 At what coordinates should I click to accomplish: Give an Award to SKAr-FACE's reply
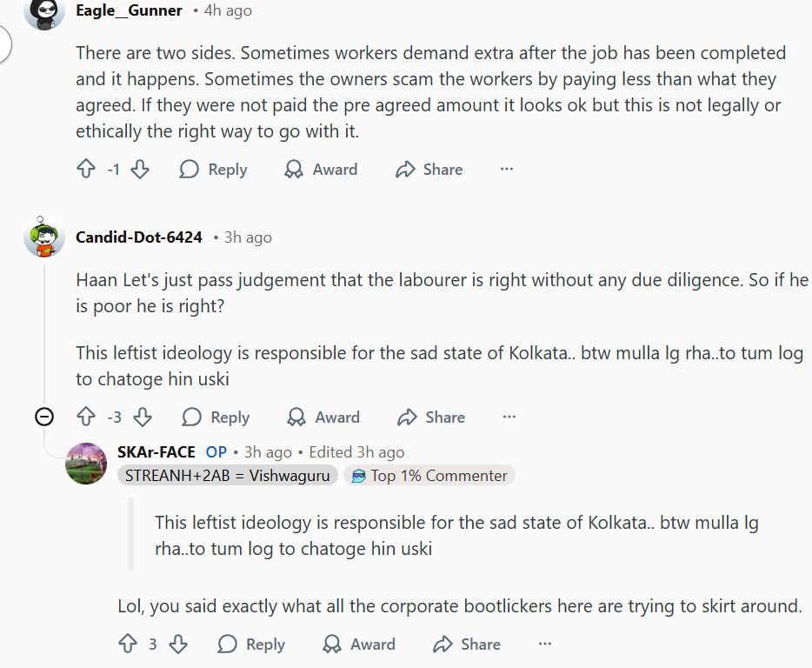point(358,644)
